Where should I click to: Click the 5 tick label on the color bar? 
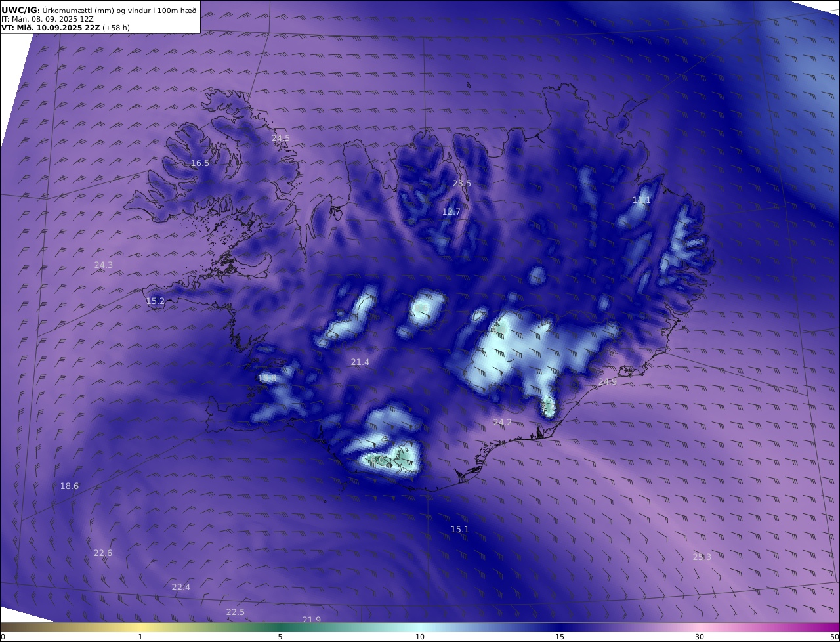(x=280, y=637)
